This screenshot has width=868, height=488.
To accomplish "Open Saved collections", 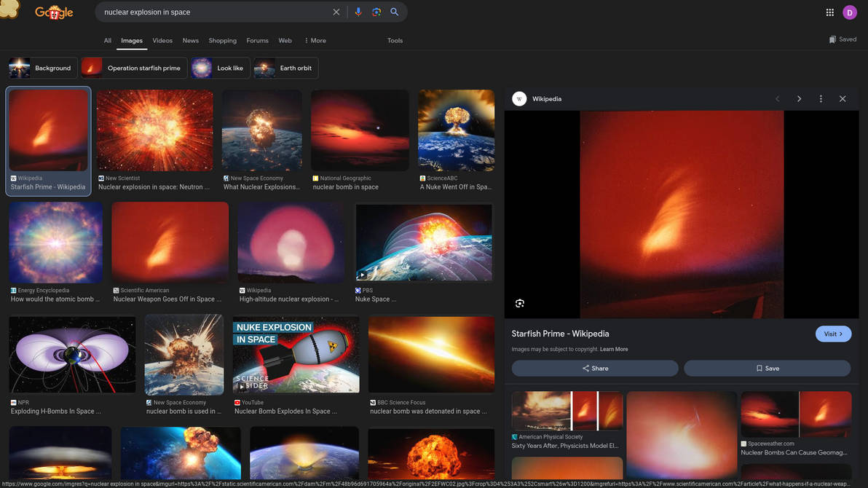I will coord(843,39).
